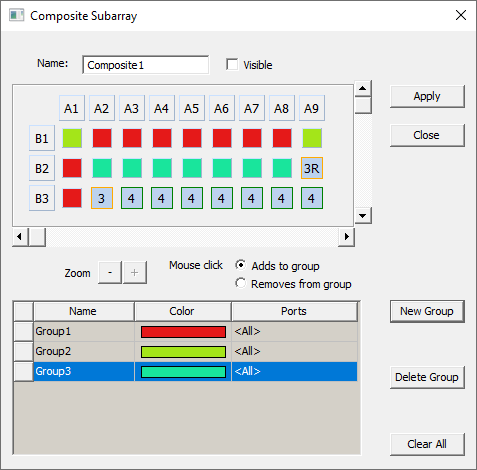Viewport: 477px width, 470px height.
Task: Click the Name input field
Action: point(146,65)
